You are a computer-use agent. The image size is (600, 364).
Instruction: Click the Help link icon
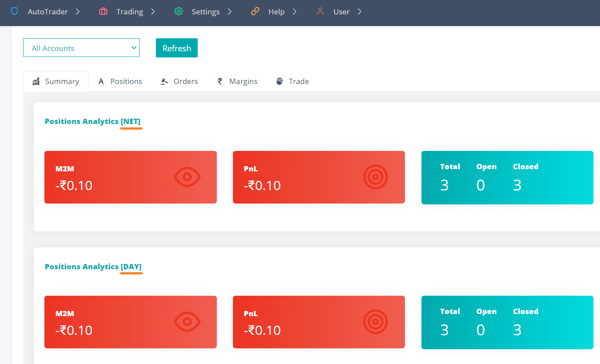(x=255, y=11)
